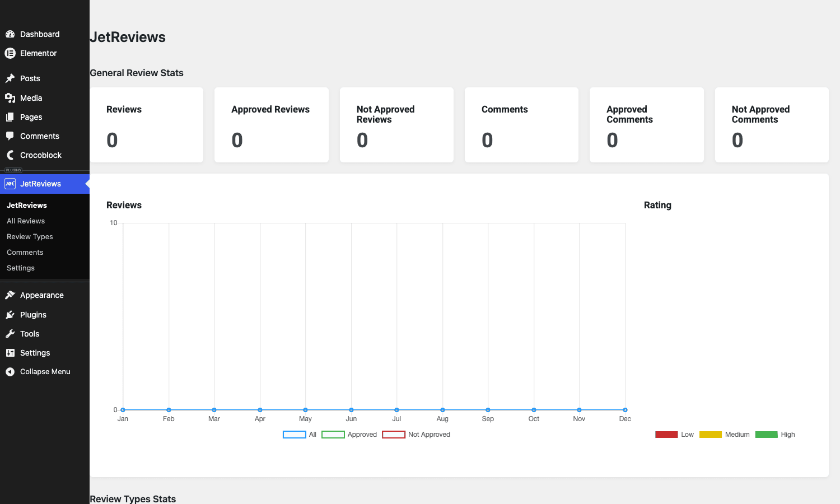This screenshot has width=840, height=504.
Task: Click the Comments speech bubble icon
Action: pyautogui.click(x=10, y=136)
